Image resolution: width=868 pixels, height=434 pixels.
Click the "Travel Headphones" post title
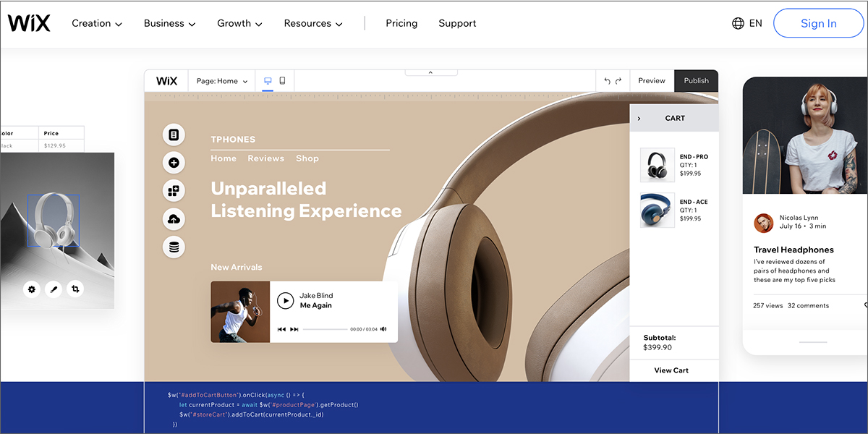[x=793, y=250]
